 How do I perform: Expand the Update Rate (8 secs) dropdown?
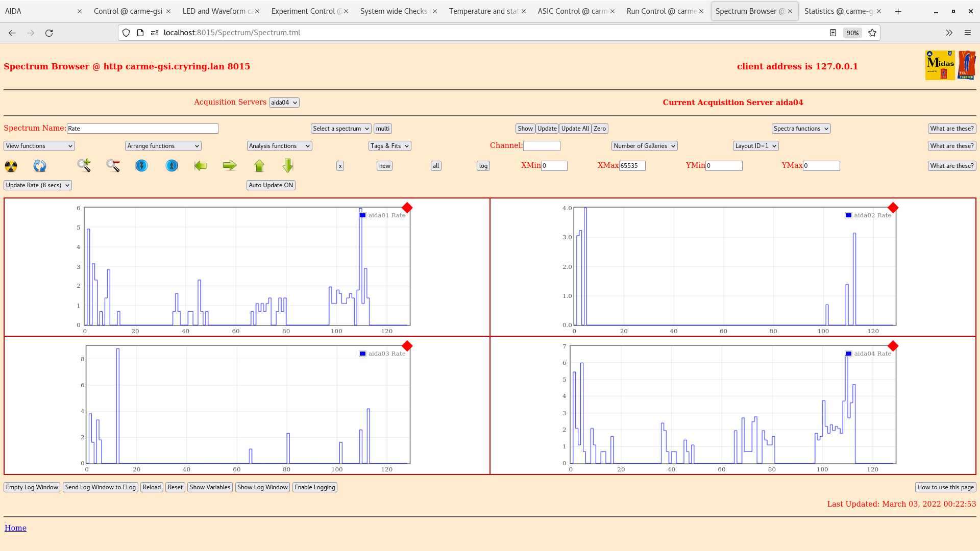click(x=38, y=185)
